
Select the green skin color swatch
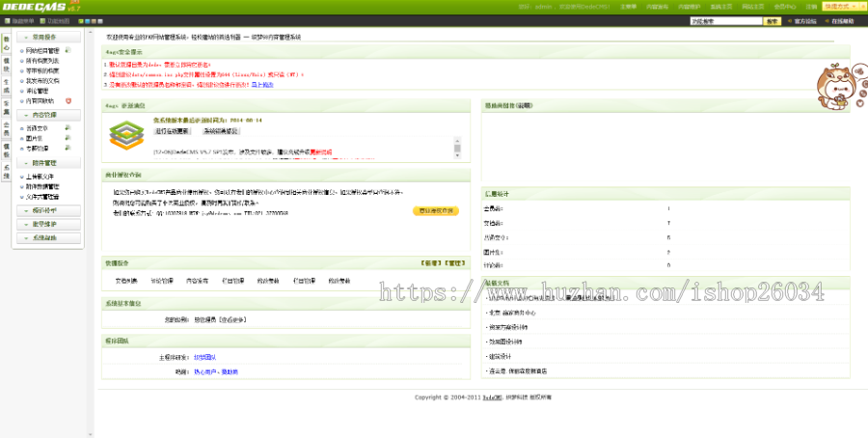(x=81, y=21)
